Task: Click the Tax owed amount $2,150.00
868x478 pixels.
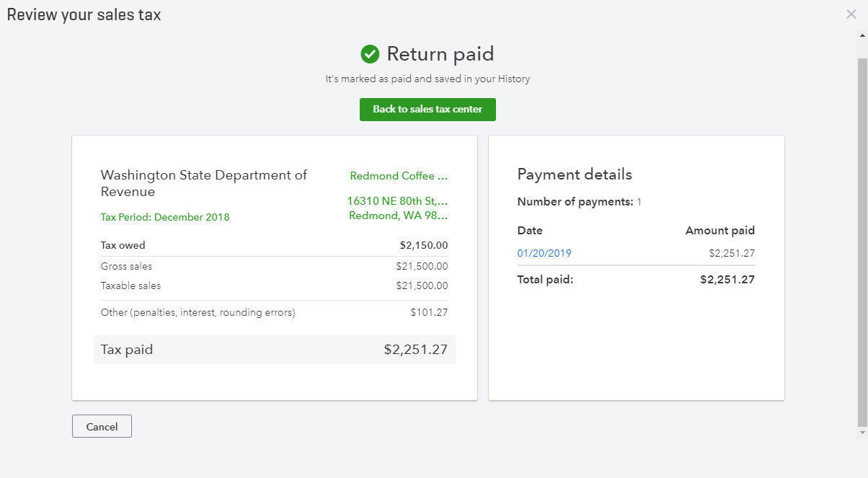Action: coord(423,245)
